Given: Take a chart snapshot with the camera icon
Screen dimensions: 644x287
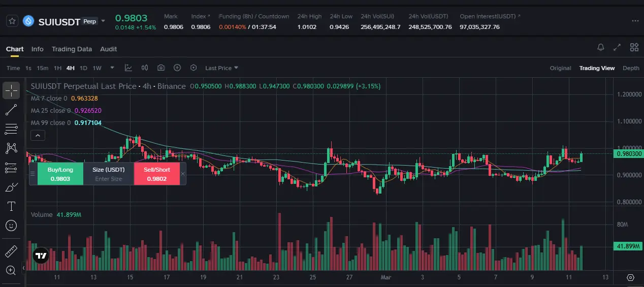Looking at the screenshot, I should (161, 68).
